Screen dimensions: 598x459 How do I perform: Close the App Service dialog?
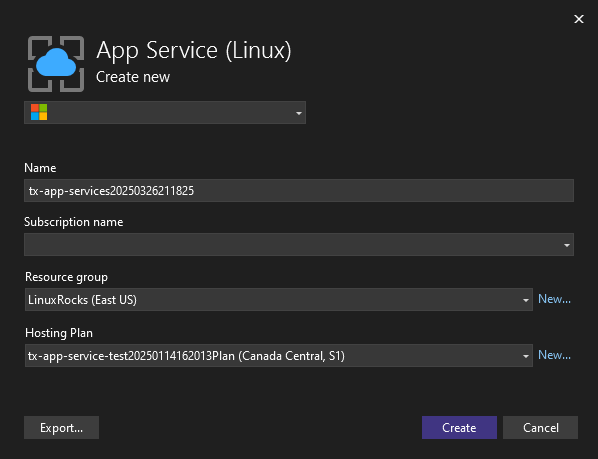[579, 19]
